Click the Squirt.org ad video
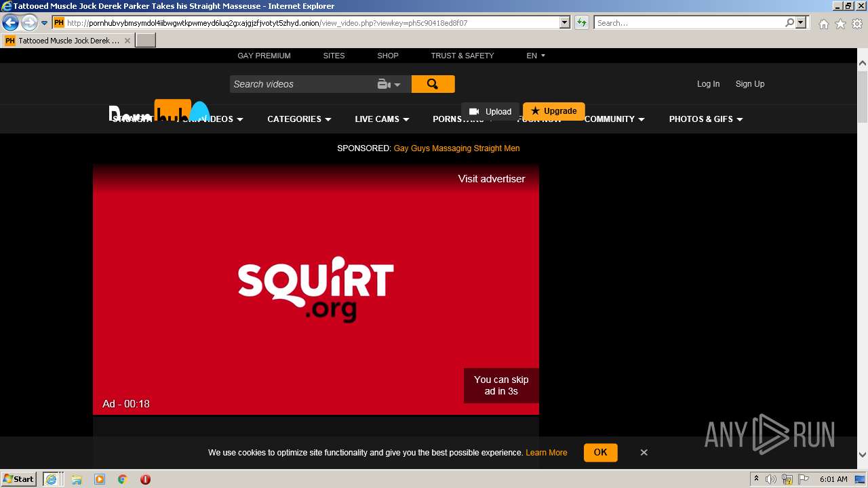This screenshot has height=488, width=868. coord(316,289)
